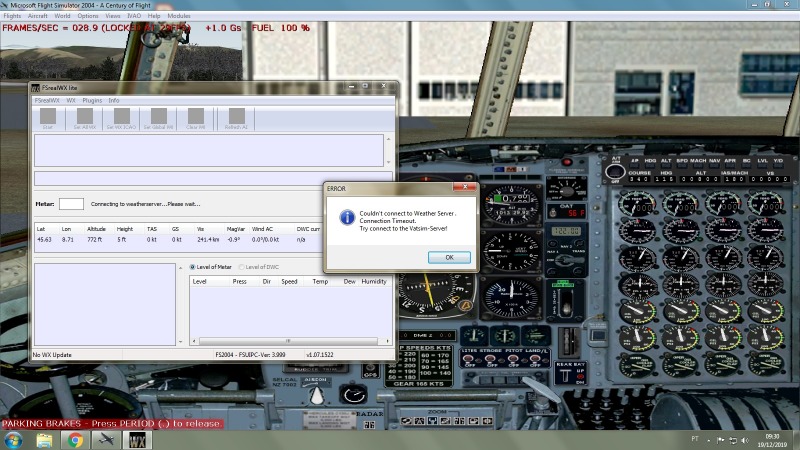The height and width of the screenshot is (450, 800).
Task: Close the ERROR dialog with X
Action: point(465,187)
